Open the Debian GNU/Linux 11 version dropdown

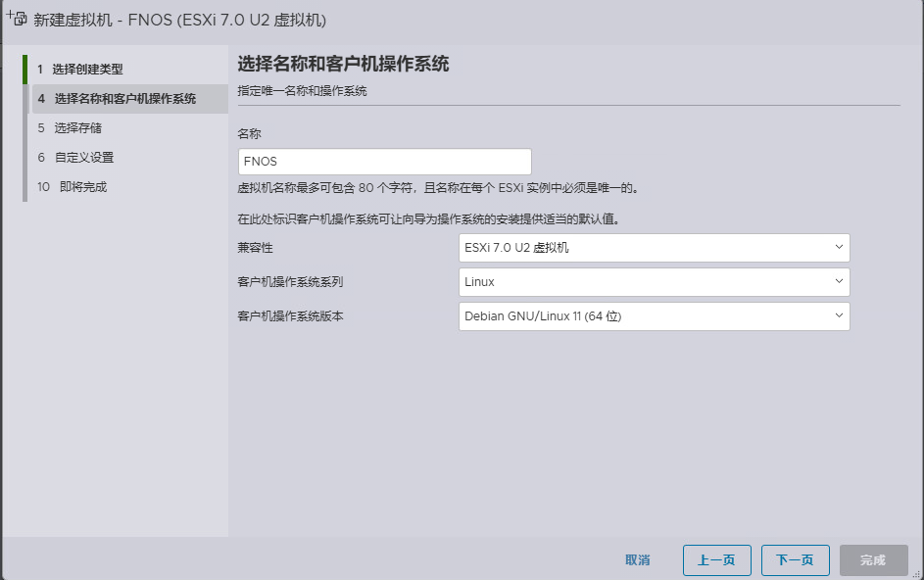(x=654, y=316)
